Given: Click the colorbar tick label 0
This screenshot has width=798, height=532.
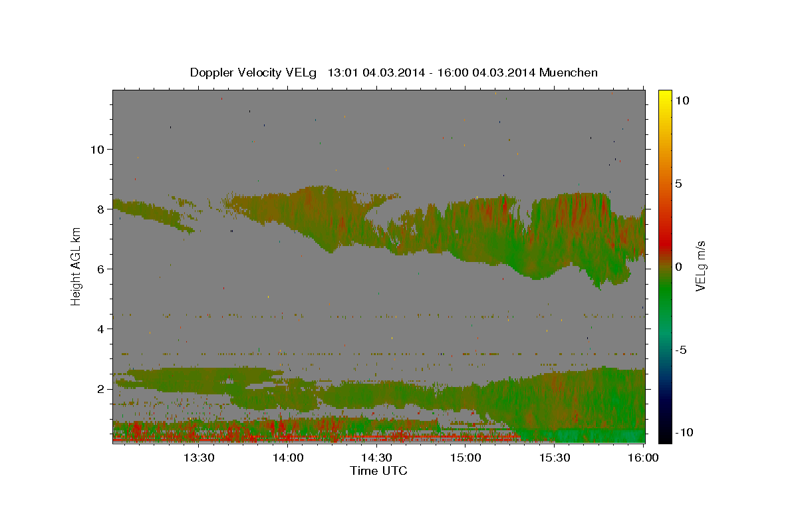Looking at the screenshot, I should coord(678,267).
